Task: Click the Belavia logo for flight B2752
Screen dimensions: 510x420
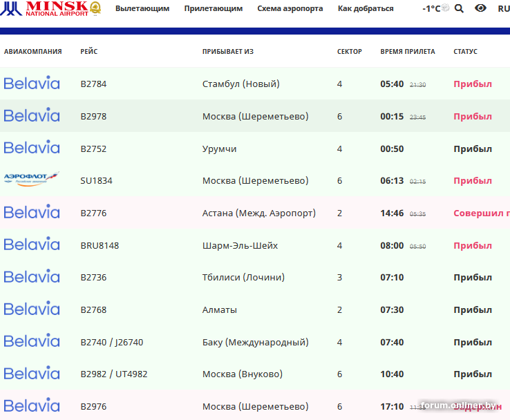Action: (32, 147)
